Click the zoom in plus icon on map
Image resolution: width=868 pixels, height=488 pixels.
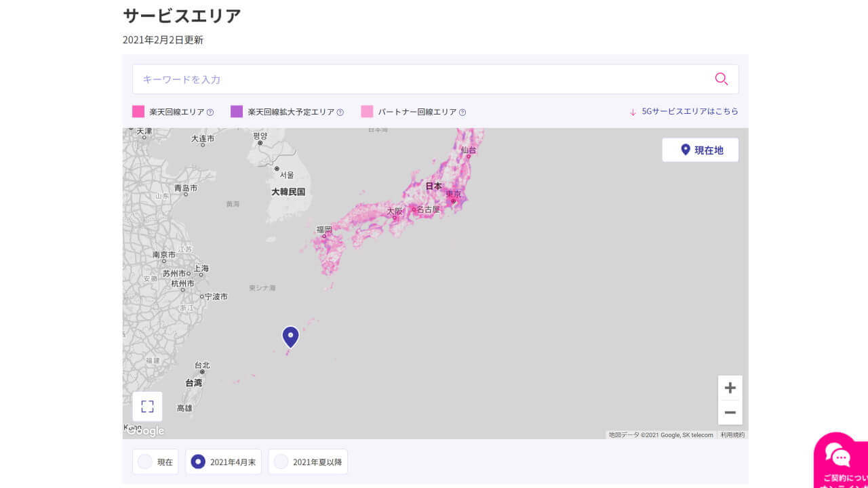[x=730, y=387]
